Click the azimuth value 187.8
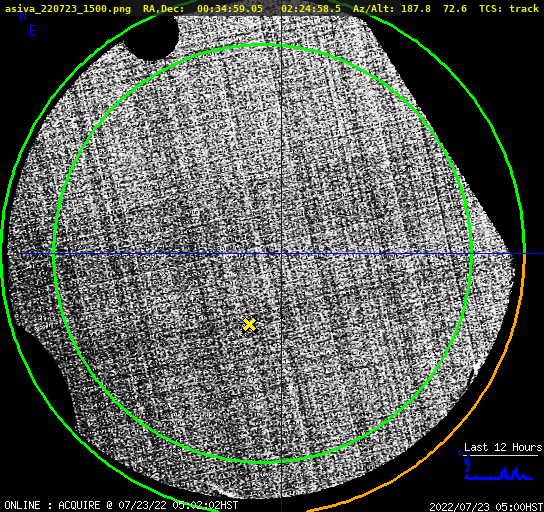The height and width of the screenshot is (512, 544). pos(416,8)
